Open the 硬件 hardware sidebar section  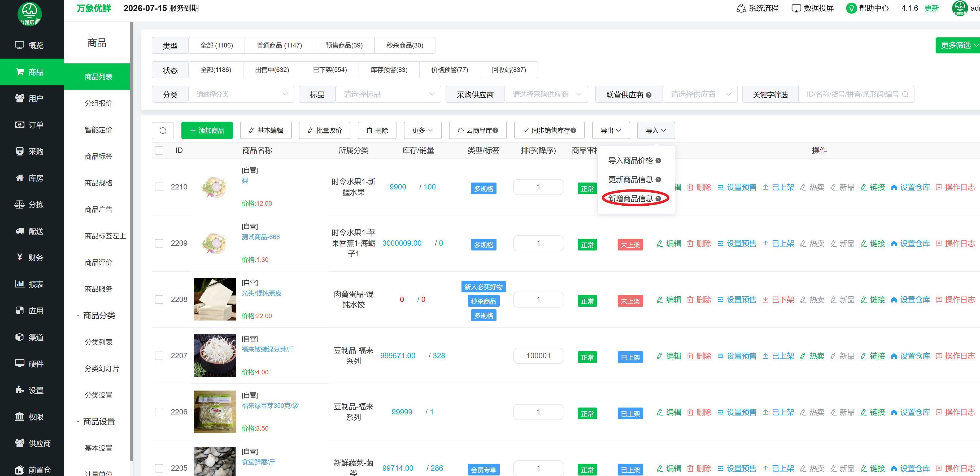[x=32, y=364]
